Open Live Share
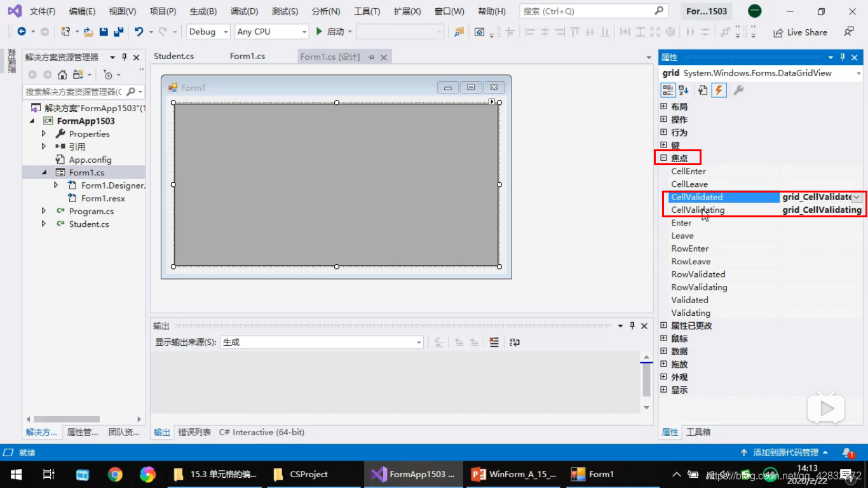The height and width of the screenshot is (488, 868). 800,32
